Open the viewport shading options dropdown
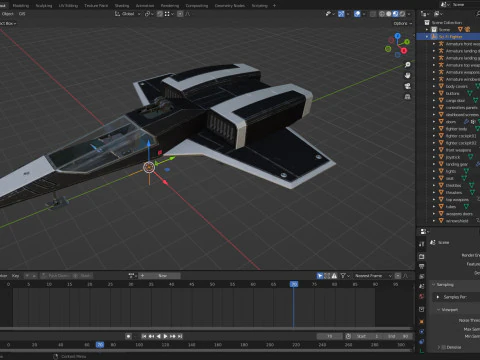 click(409, 14)
